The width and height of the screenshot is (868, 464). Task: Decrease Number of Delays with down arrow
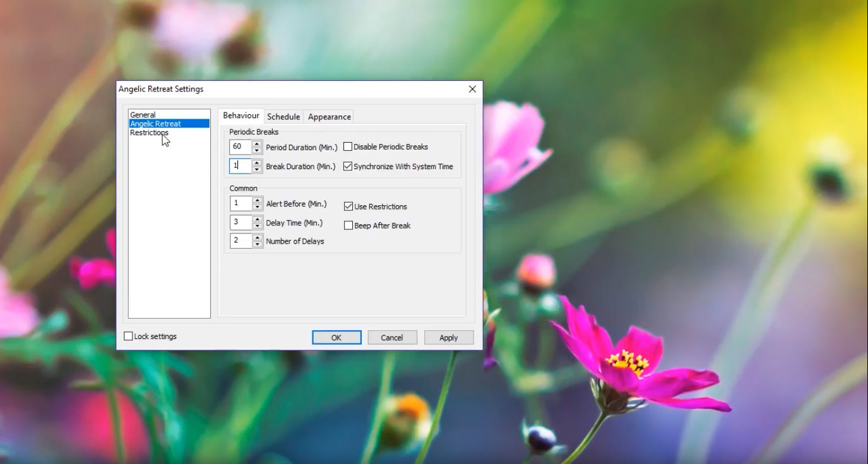pyautogui.click(x=257, y=245)
